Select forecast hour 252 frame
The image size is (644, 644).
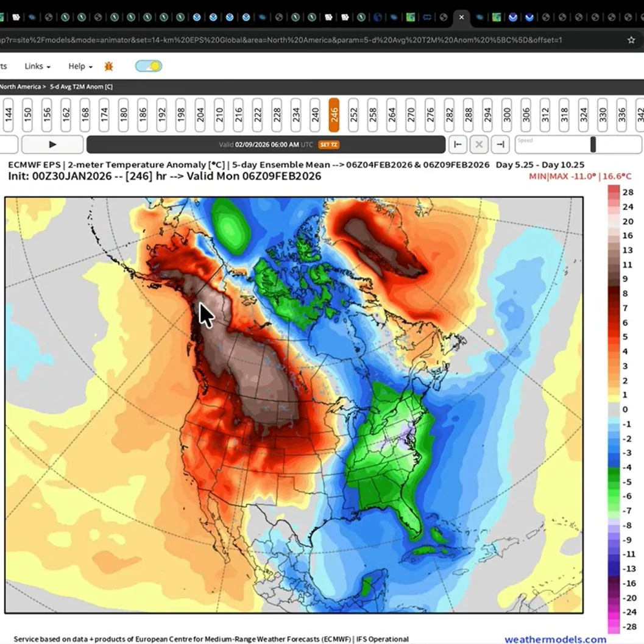pyautogui.click(x=353, y=115)
